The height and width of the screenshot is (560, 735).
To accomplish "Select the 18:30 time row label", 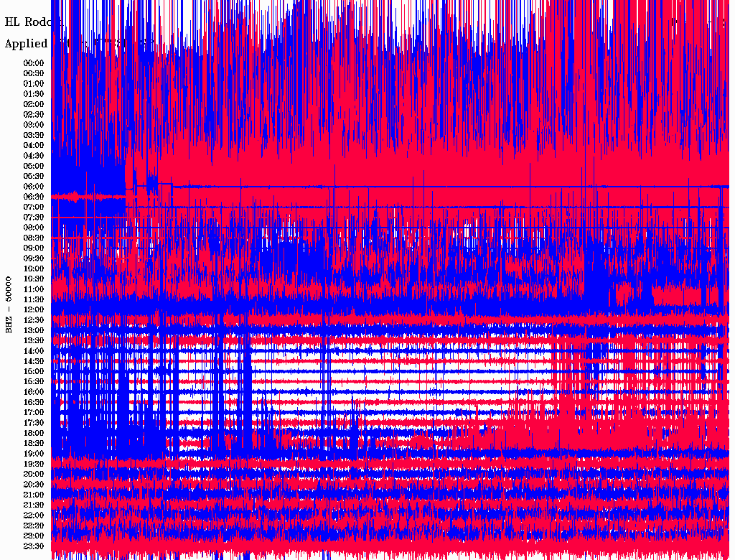I will click(x=34, y=443).
